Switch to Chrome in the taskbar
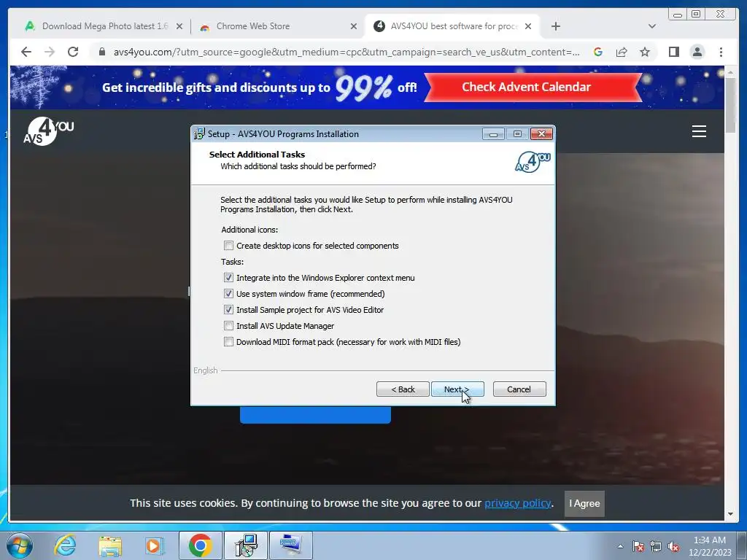The height and width of the screenshot is (560, 747). [200, 545]
